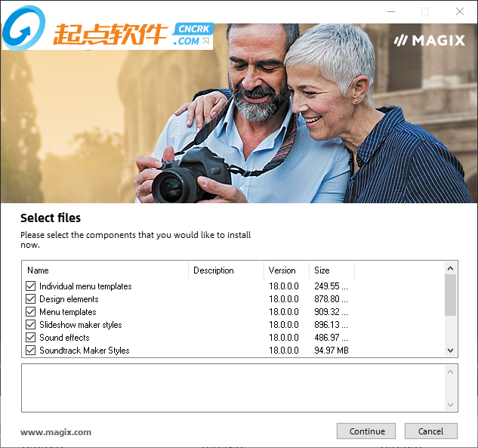The width and height of the screenshot is (478, 448).
Task: Close the installer window
Action: point(460,11)
